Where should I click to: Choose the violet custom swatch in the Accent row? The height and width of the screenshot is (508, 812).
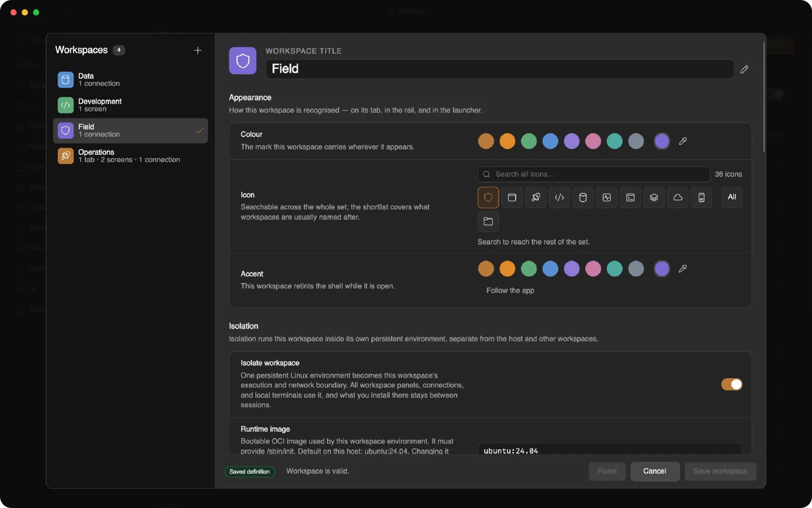click(x=662, y=269)
